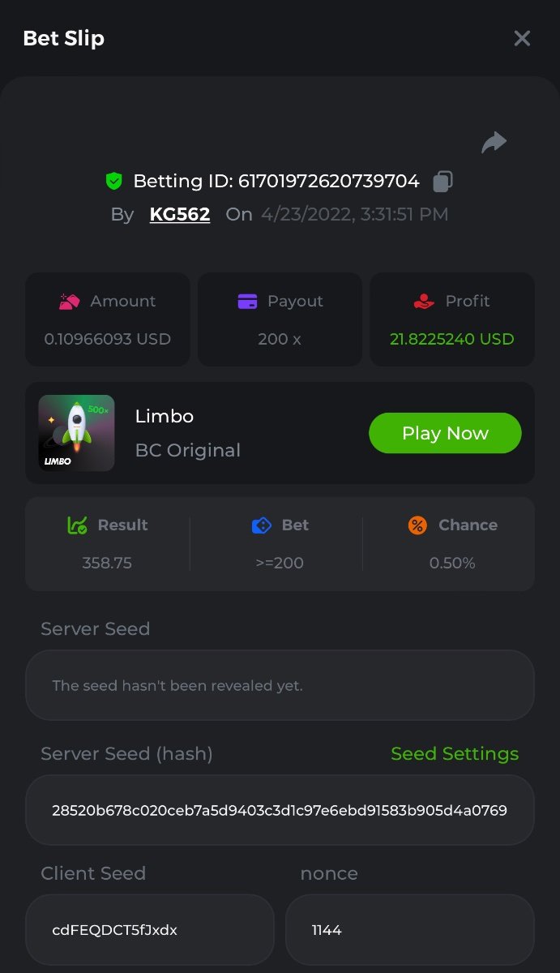Click the Amount coins icon

pos(70,302)
